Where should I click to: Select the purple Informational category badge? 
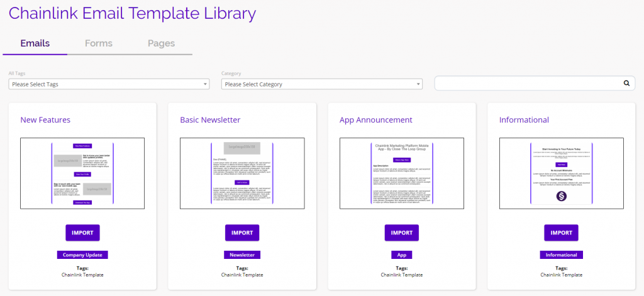pyautogui.click(x=561, y=255)
